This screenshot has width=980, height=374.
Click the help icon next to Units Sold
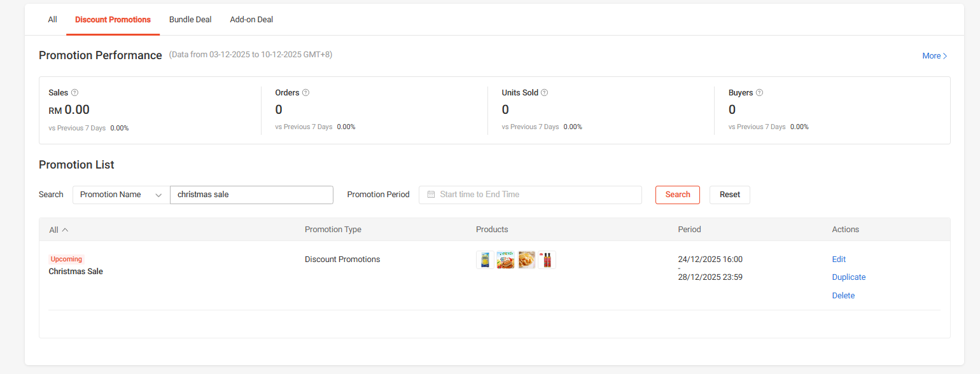click(x=544, y=92)
